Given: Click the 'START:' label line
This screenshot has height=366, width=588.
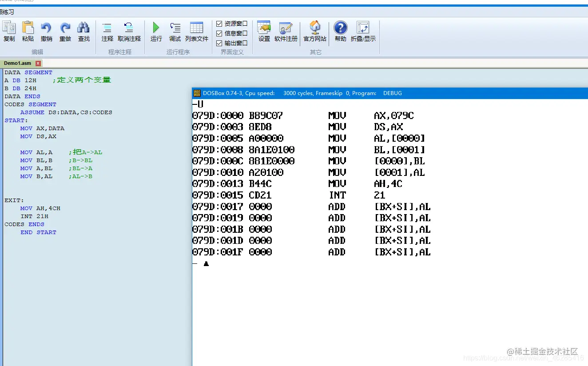Looking at the screenshot, I should pyautogui.click(x=16, y=120).
